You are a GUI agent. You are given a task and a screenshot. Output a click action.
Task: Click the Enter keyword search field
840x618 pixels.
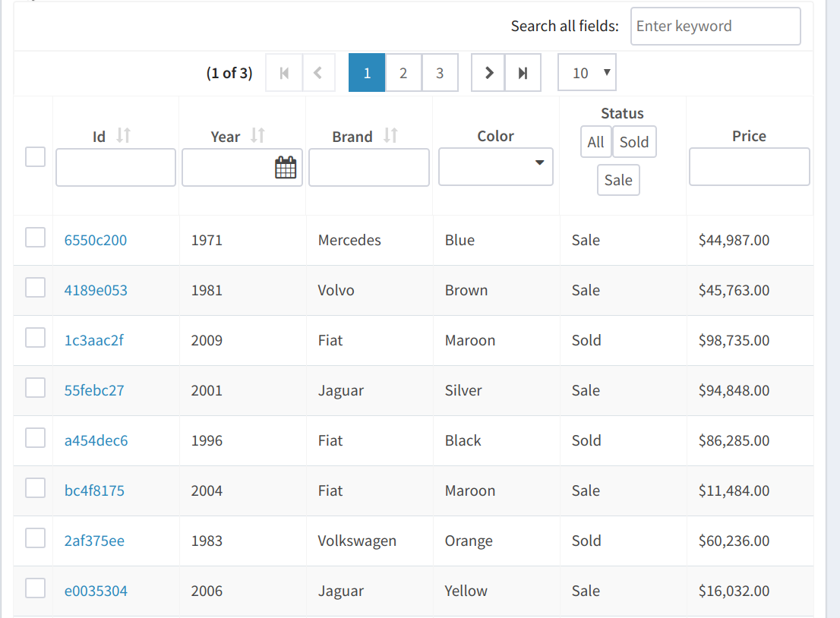point(715,26)
